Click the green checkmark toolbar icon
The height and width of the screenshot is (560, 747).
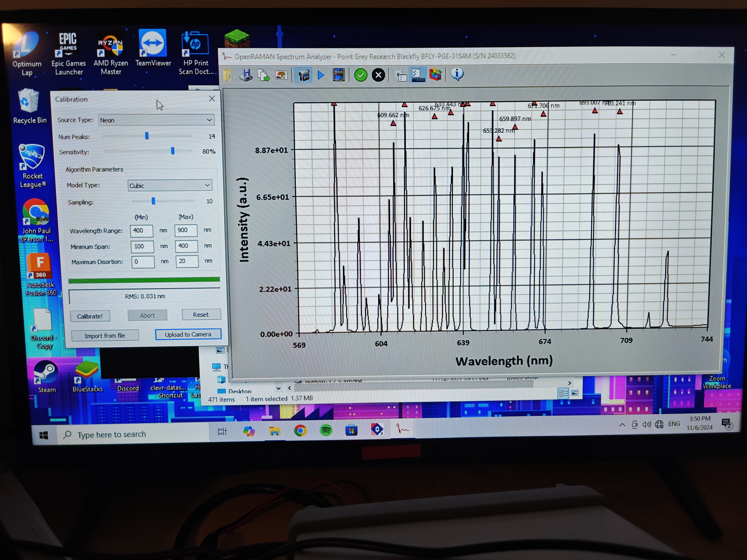361,75
